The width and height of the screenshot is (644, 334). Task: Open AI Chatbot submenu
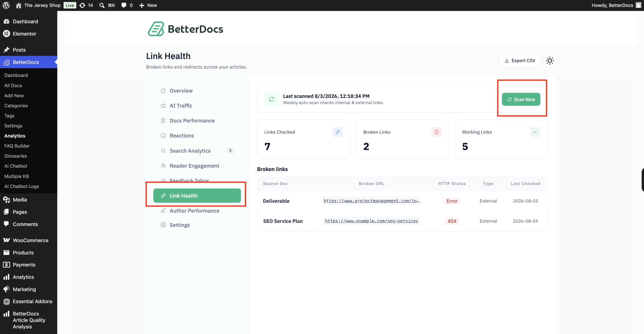[16, 166]
